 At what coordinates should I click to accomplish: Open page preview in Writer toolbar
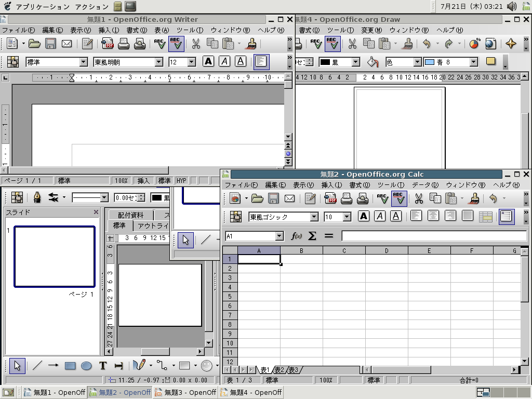click(140, 44)
